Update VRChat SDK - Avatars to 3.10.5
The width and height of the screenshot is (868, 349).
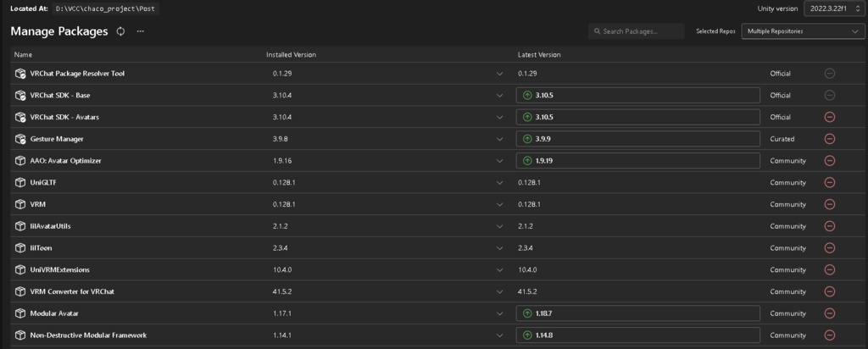(637, 117)
